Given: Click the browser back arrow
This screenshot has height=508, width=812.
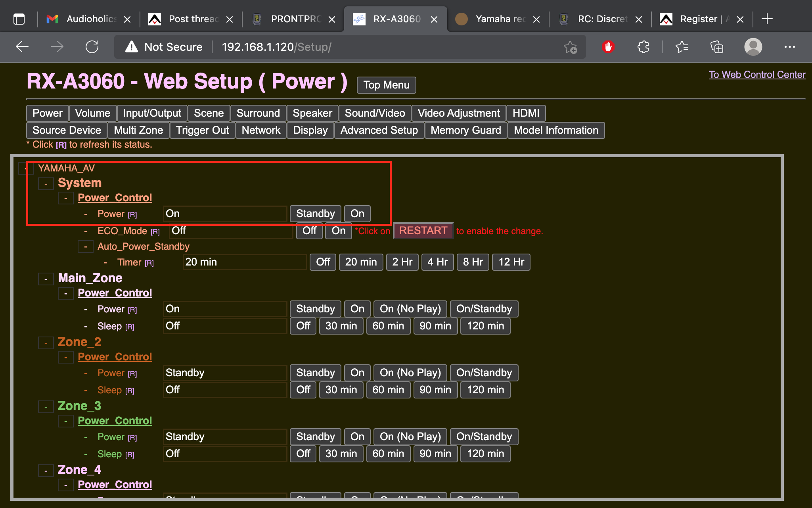Looking at the screenshot, I should point(22,47).
